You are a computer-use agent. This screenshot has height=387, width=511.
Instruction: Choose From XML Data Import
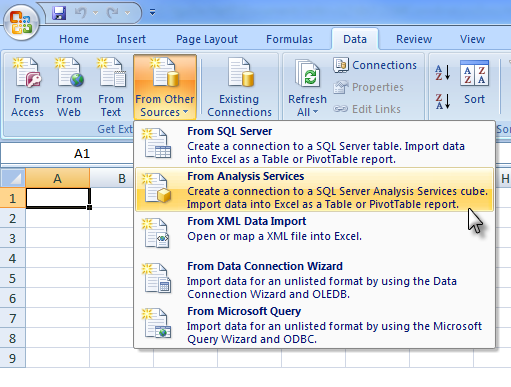(314, 235)
